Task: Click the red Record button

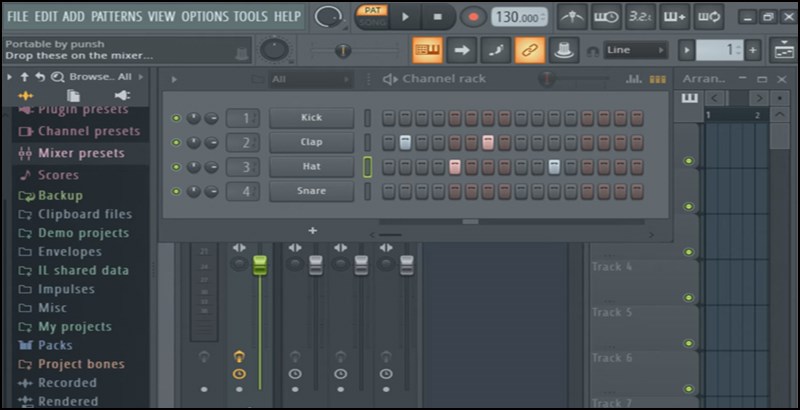Action: 473,17
